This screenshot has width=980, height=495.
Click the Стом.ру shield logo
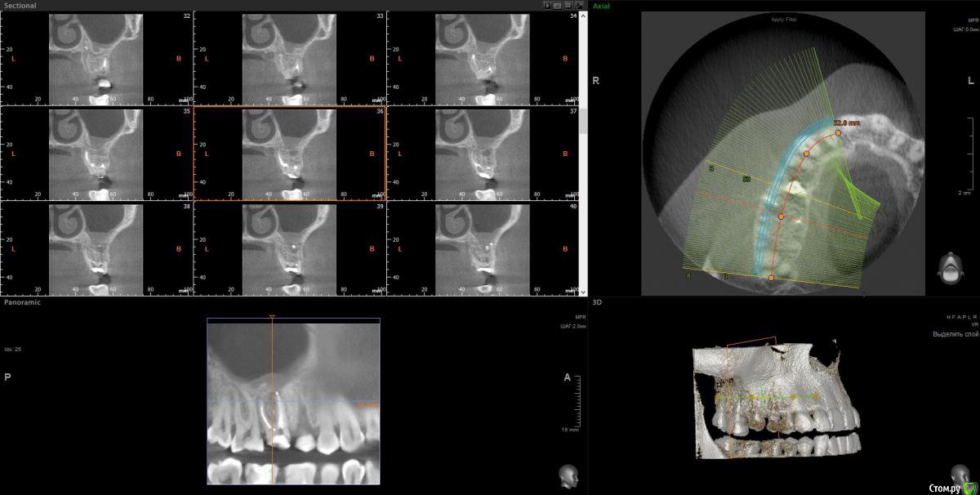969,487
